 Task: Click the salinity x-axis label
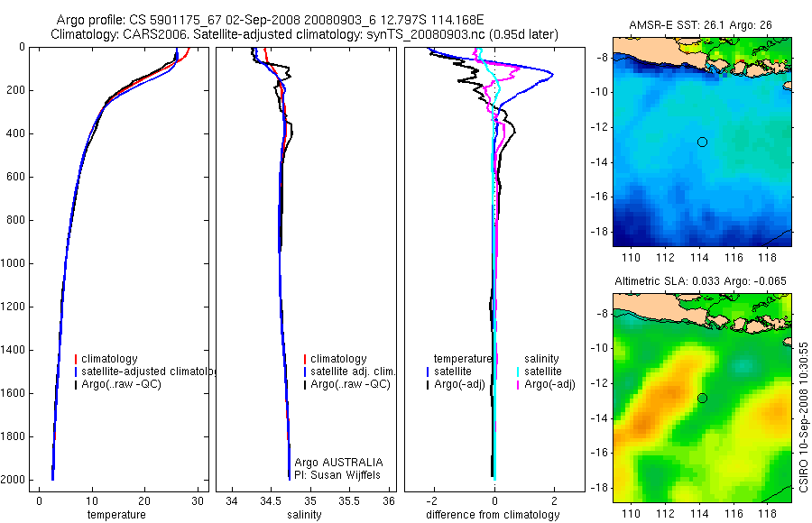tap(304, 515)
